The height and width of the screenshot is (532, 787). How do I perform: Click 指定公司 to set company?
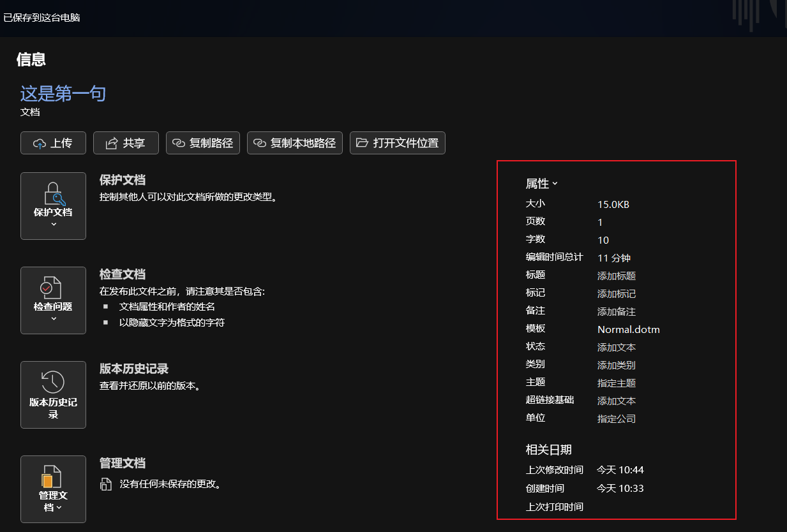(616, 419)
